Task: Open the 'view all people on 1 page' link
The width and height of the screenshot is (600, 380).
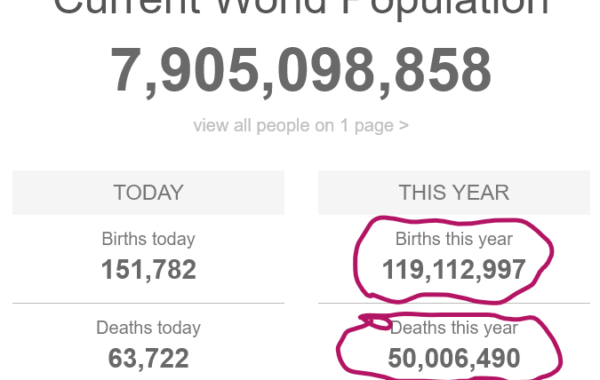Action: [x=301, y=126]
